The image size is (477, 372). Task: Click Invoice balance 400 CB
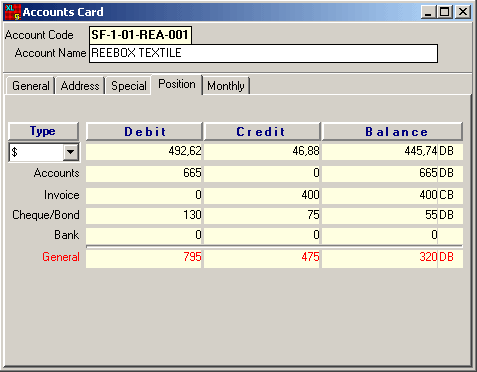(x=392, y=195)
